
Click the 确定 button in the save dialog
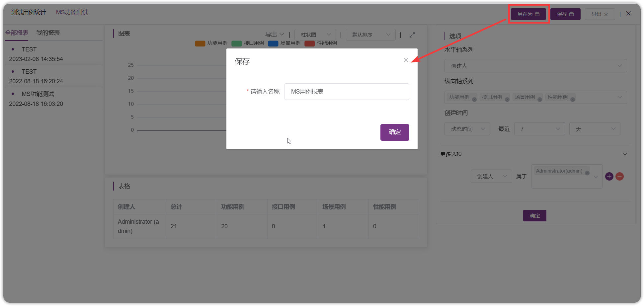pyautogui.click(x=395, y=132)
